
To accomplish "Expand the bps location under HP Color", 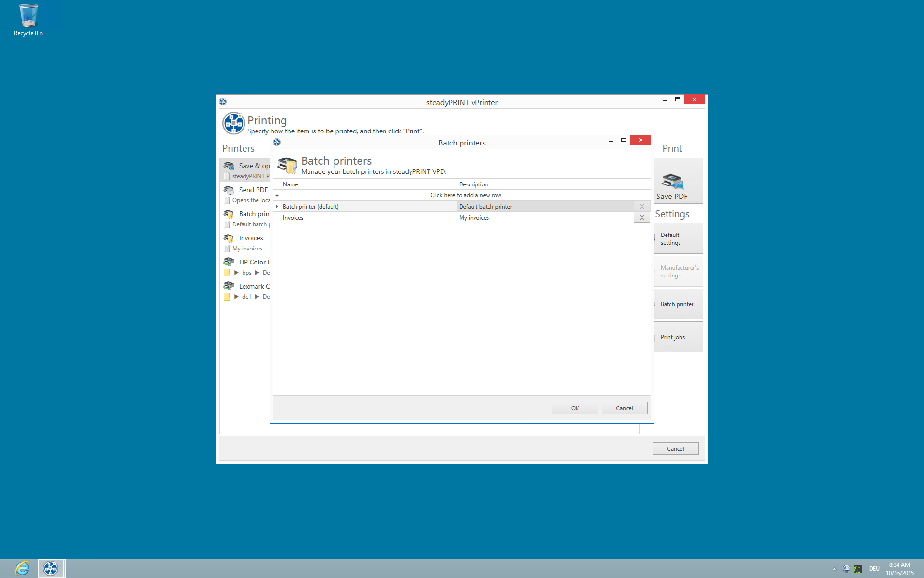I will click(235, 272).
